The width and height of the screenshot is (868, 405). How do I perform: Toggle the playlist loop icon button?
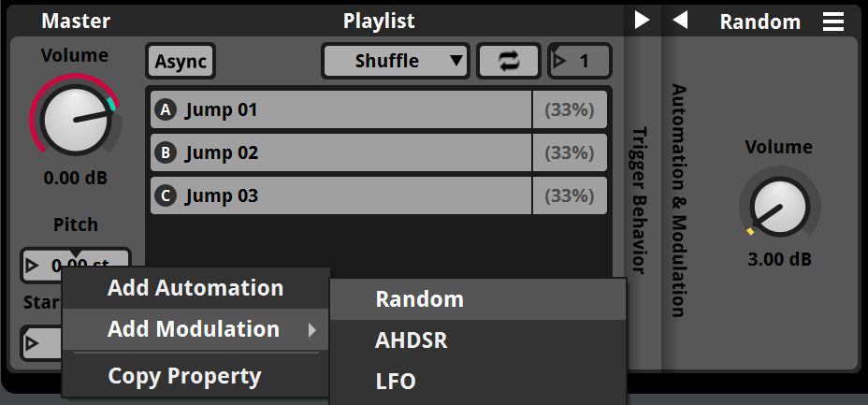pos(509,62)
